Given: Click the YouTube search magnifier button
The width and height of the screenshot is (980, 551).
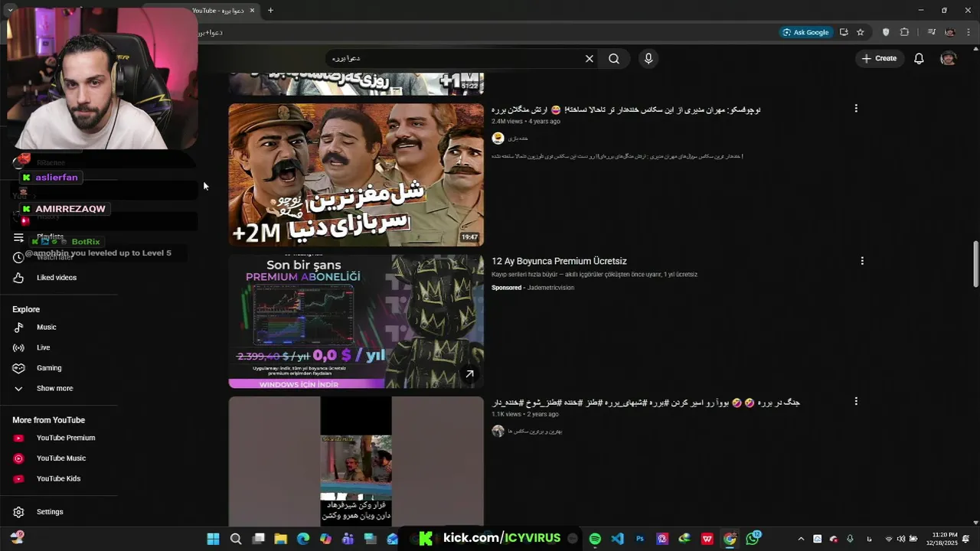Looking at the screenshot, I should point(614,58).
